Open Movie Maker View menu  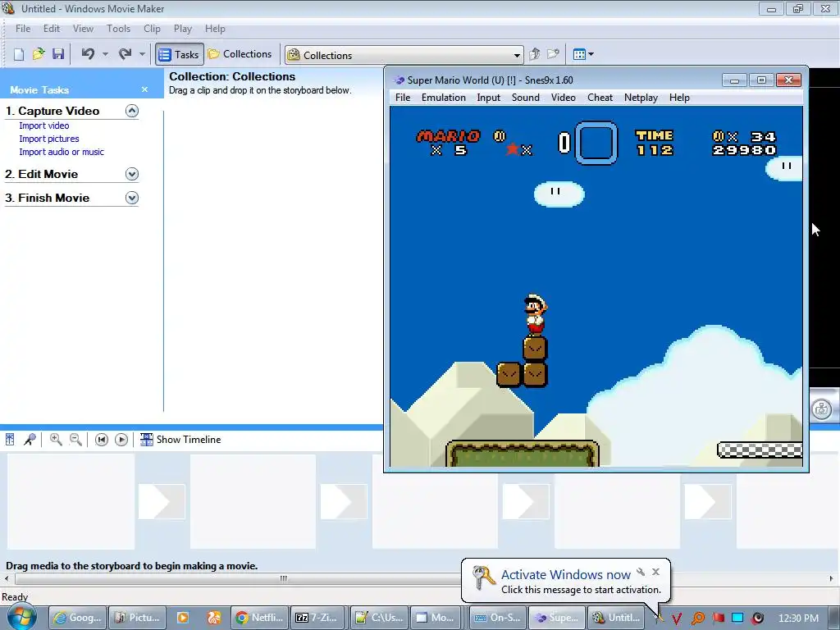click(x=83, y=29)
